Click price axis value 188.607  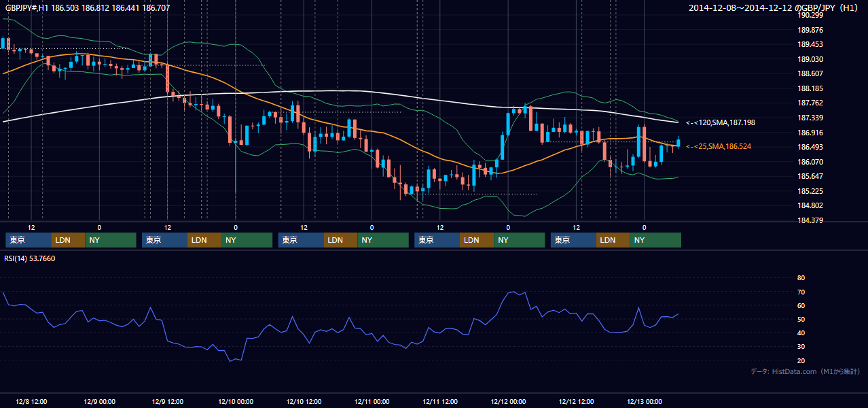(x=811, y=73)
